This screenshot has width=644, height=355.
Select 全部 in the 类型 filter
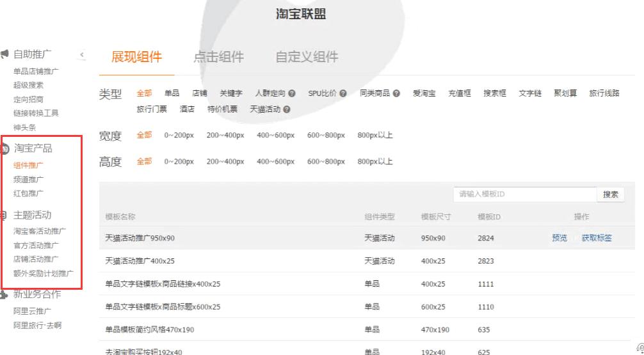[x=144, y=93]
